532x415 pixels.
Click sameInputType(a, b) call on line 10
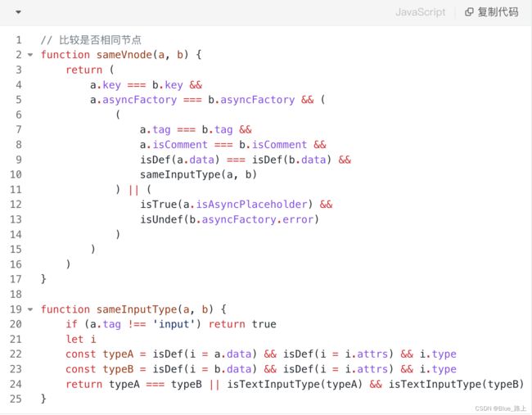pyautogui.click(x=198, y=174)
